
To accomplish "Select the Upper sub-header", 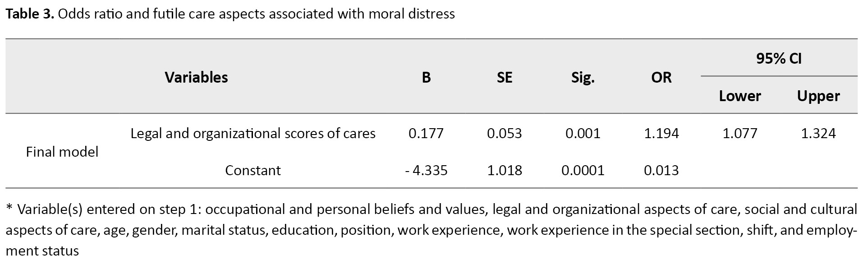I will point(818,96).
